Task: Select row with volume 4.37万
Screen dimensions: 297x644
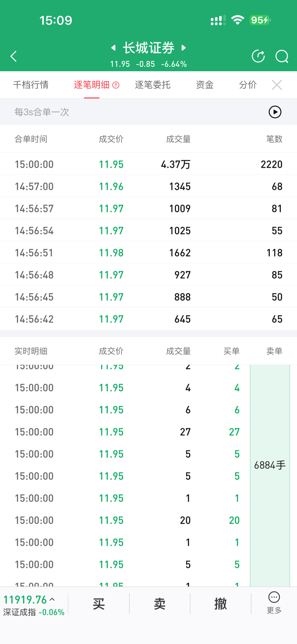Action: (x=148, y=164)
